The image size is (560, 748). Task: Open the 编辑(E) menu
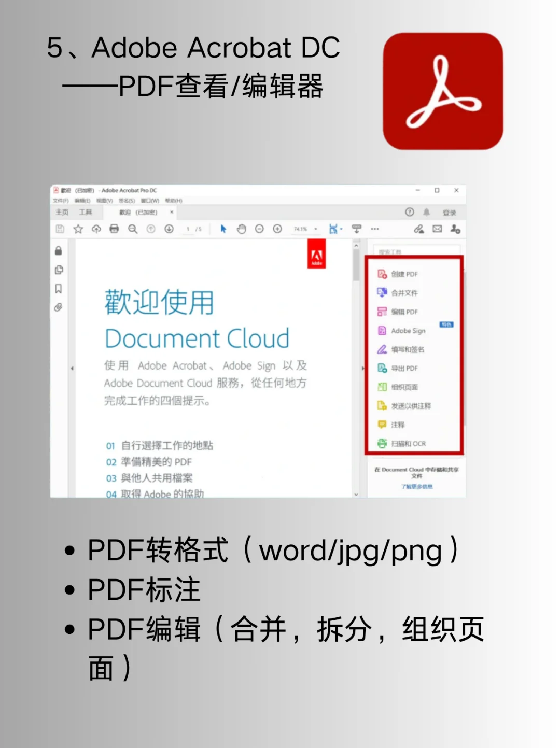[x=82, y=201]
